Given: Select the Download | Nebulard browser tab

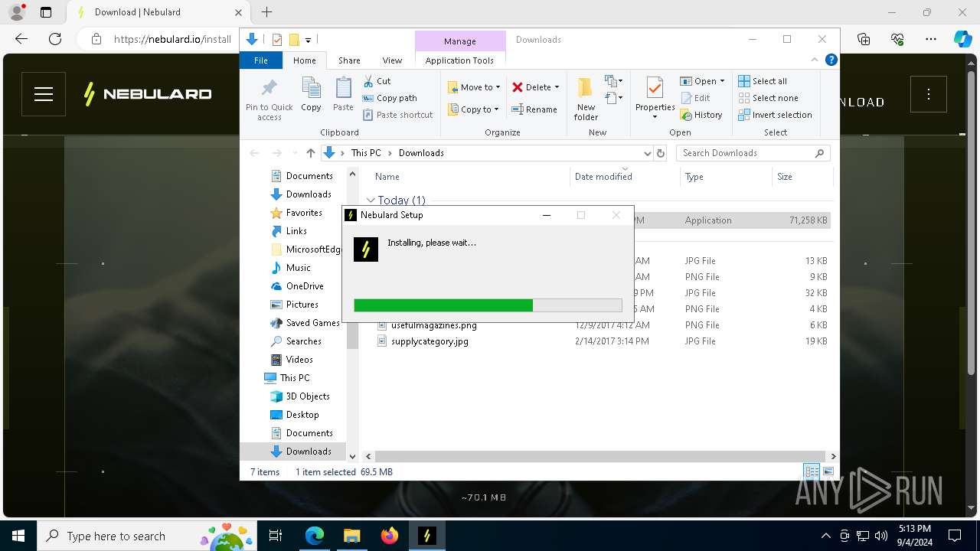Looking at the screenshot, I should pos(157,12).
